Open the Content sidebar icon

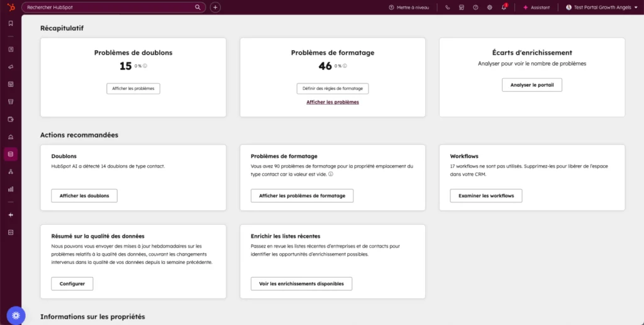pyautogui.click(x=11, y=84)
